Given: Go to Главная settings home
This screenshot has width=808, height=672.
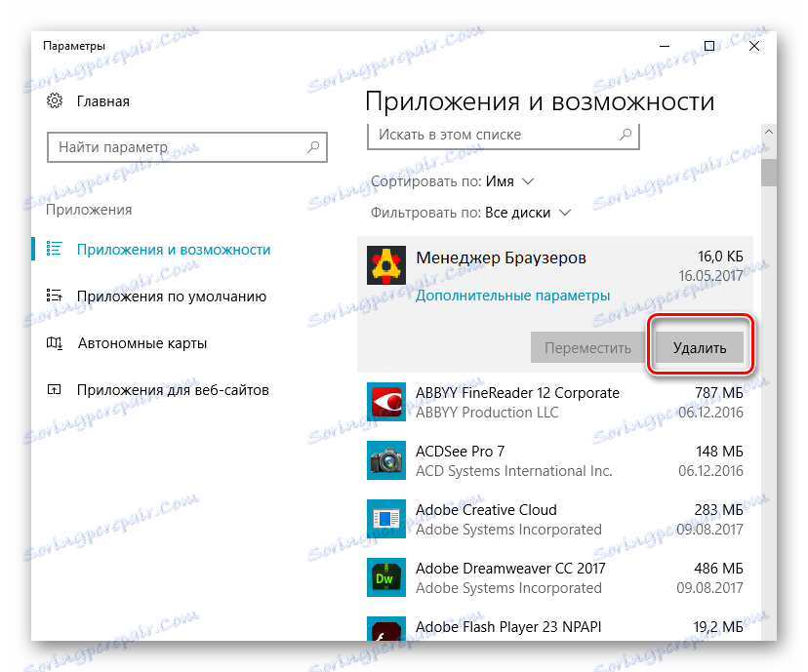Looking at the screenshot, I should (x=103, y=101).
